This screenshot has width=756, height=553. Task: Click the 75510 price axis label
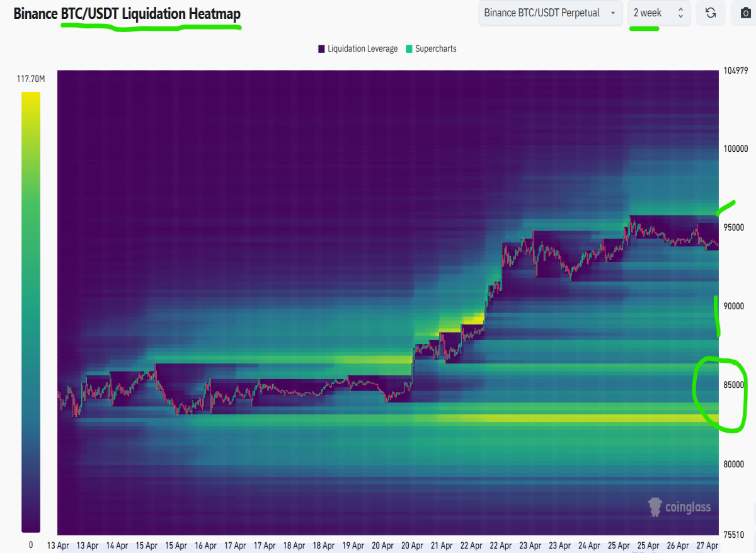pyautogui.click(x=733, y=534)
